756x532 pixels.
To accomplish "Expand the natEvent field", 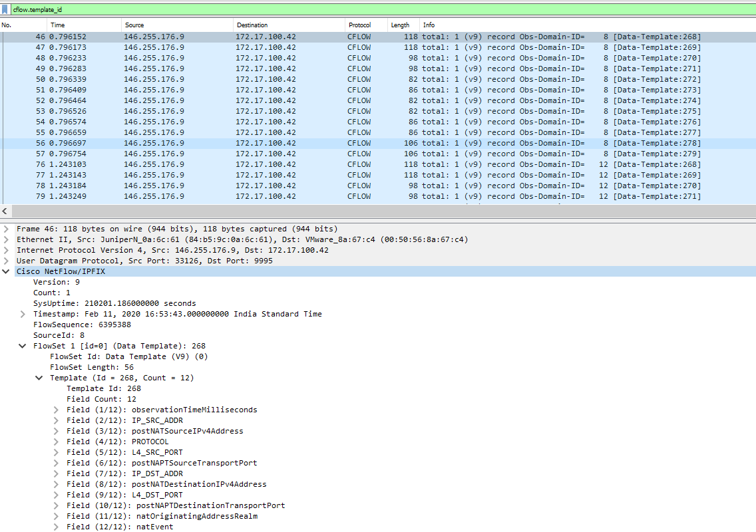I will pyautogui.click(x=55, y=526).
